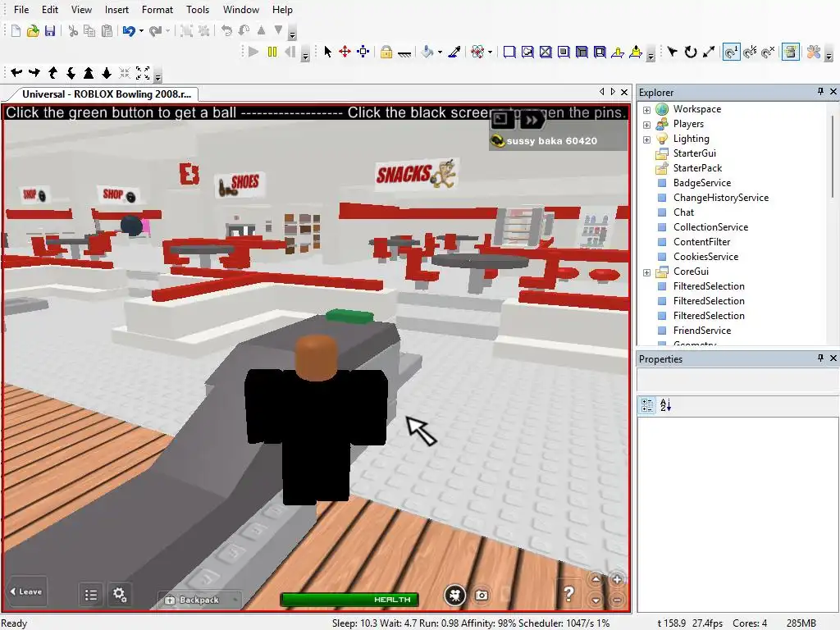Open a file with the folder icon
840x630 pixels.
[x=33, y=31]
